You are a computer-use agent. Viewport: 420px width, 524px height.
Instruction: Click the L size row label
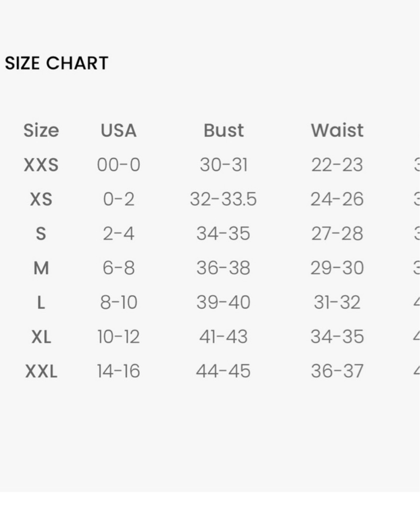click(41, 302)
